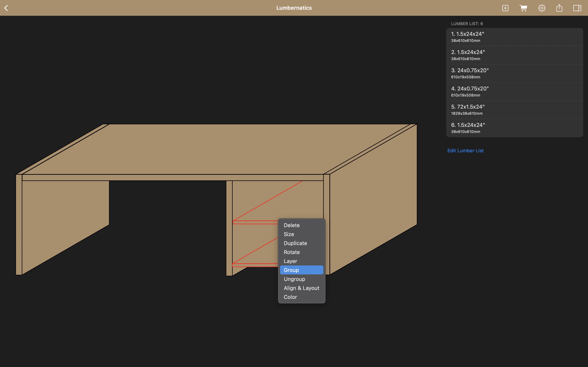Open Align & Layout options
The image size is (588, 367).
tap(301, 288)
